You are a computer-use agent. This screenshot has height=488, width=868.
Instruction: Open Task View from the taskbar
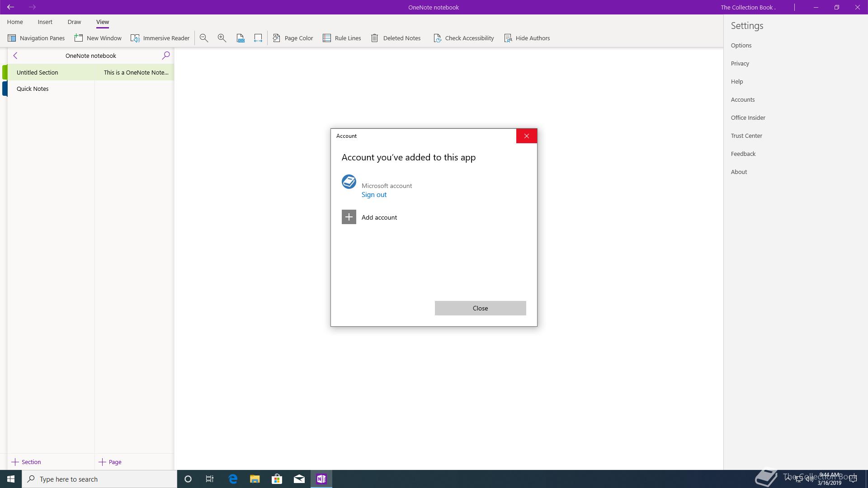[210, 479]
